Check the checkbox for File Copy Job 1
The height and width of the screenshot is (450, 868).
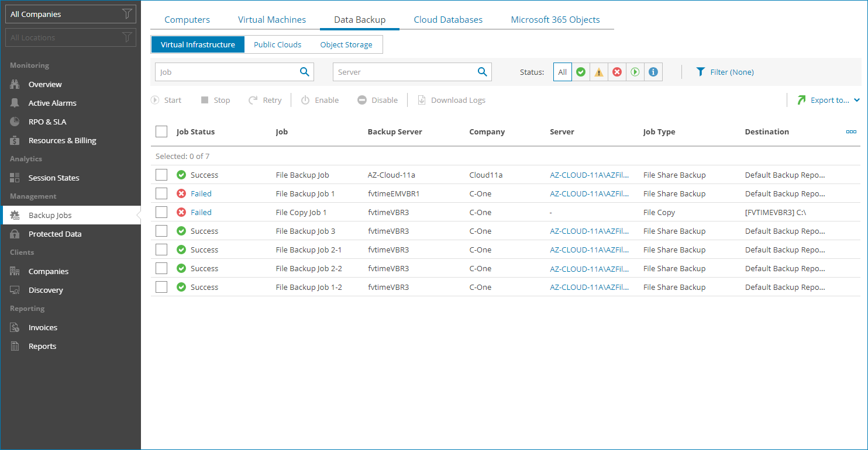pos(161,212)
